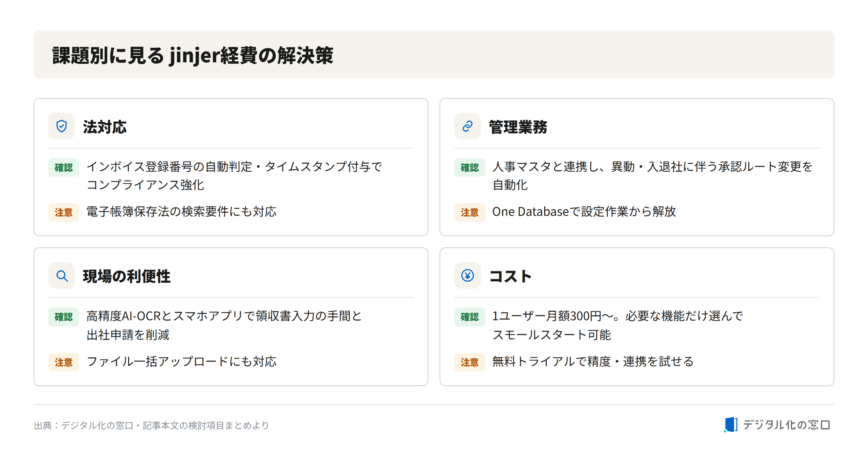
Task: Click the title 課題別に見る jinjer経費の解決策
Action: 193,55
